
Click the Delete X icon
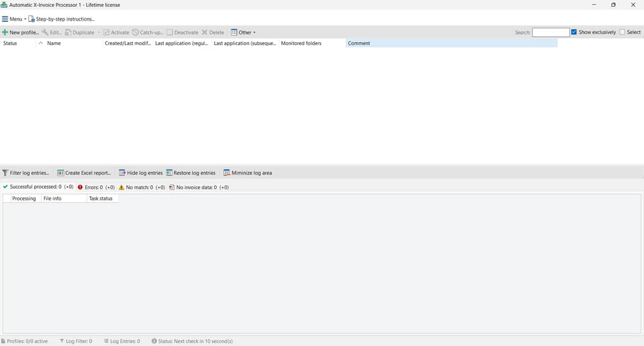(204, 32)
